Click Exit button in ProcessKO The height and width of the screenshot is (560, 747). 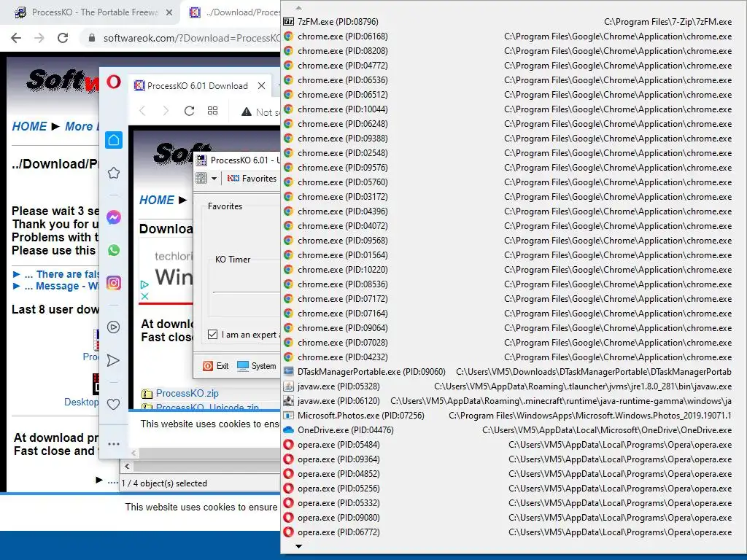pyautogui.click(x=216, y=366)
